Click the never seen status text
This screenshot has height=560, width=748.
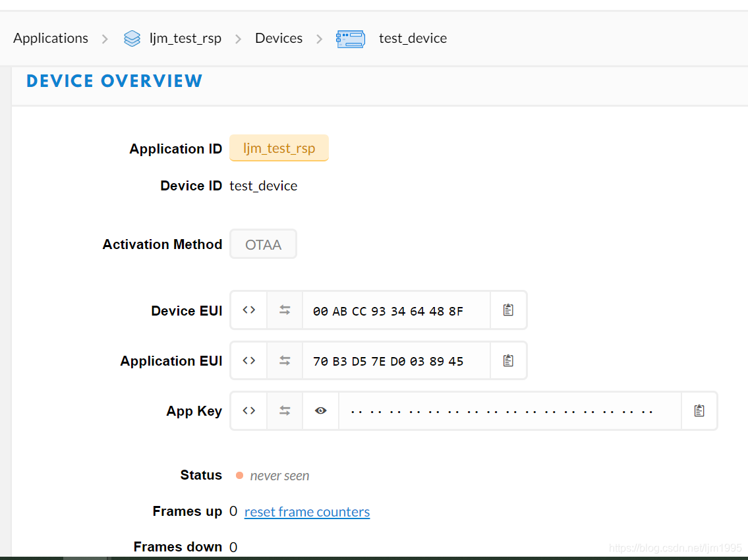tap(279, 476)
